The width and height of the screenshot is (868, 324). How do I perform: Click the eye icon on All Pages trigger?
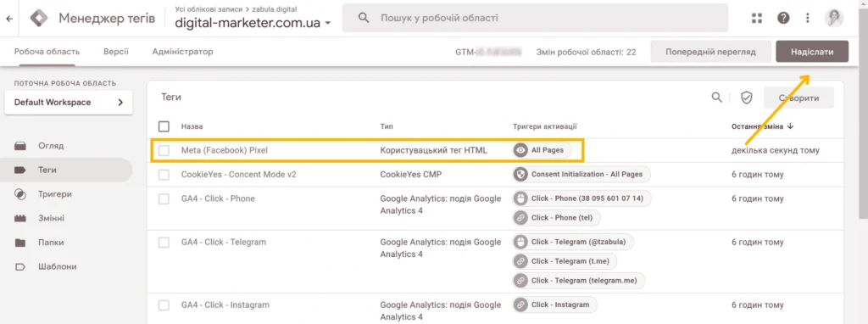(x=520, y=150)
